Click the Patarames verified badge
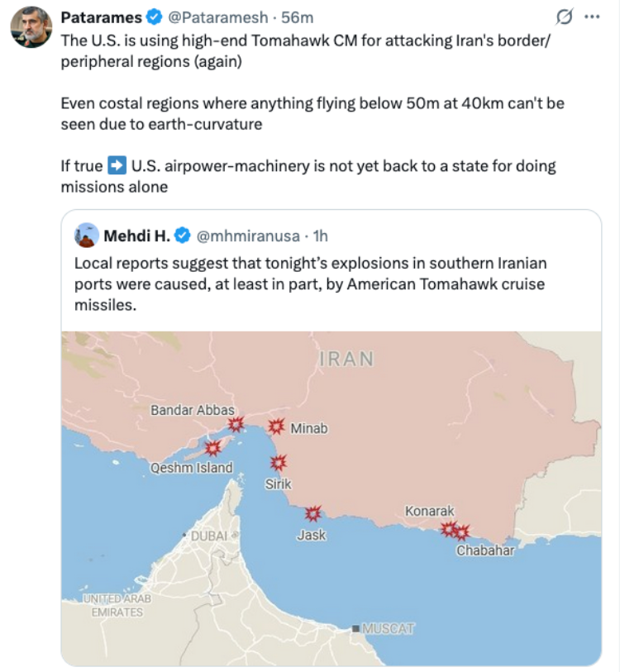620x672 pixels. 154,17
